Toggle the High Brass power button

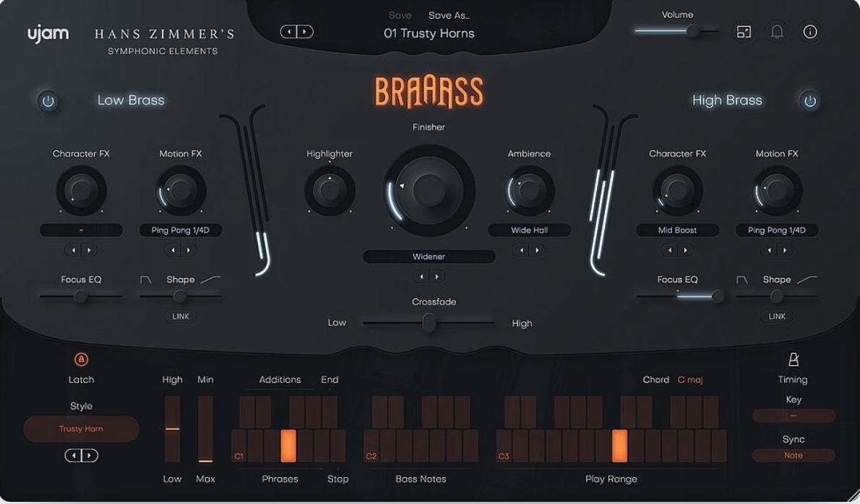click(x=809, y=101)
